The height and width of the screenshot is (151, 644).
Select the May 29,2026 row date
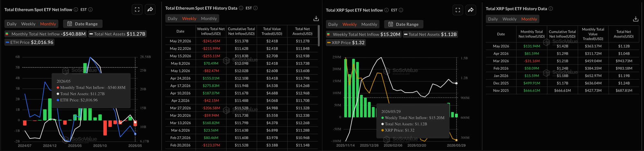180,41
